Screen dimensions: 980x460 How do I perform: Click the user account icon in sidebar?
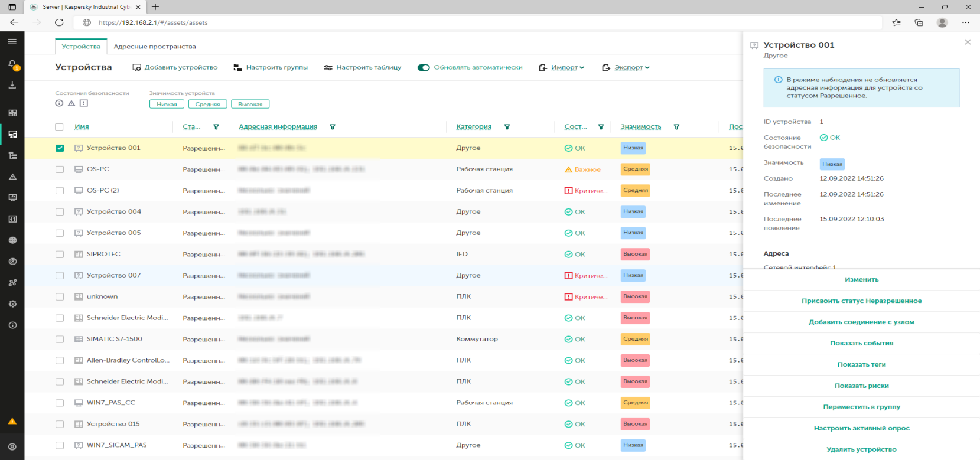point(12,447)
